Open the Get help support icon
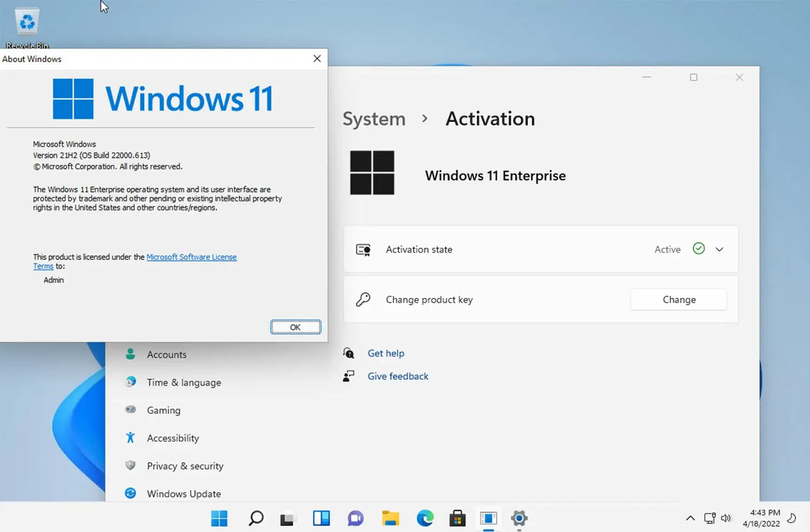Screen dimensions: 810x532 click(348, 353)
